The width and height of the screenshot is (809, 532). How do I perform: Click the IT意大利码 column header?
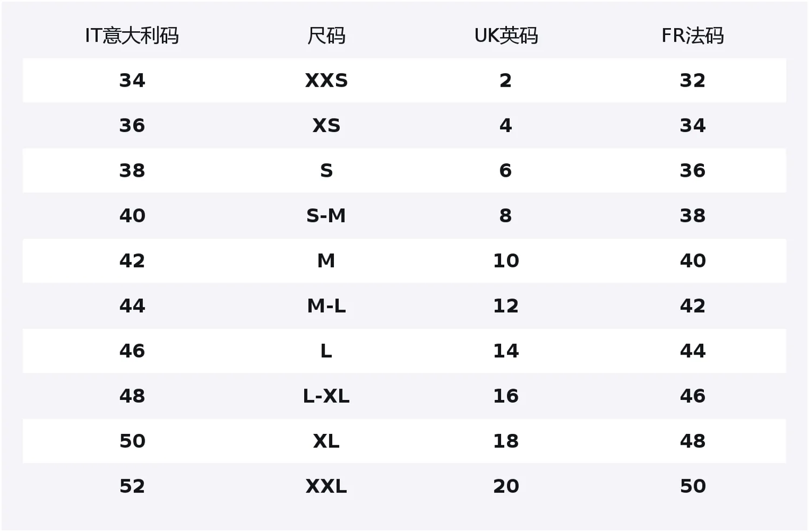132,36
